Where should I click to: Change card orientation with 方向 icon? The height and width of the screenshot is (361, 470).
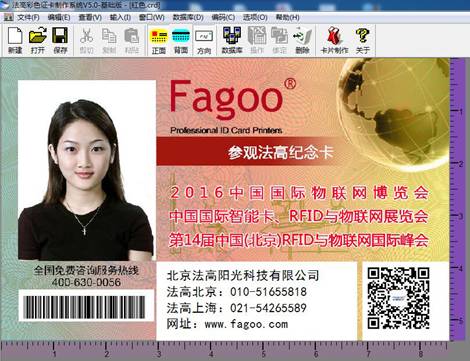click(204, 41)
